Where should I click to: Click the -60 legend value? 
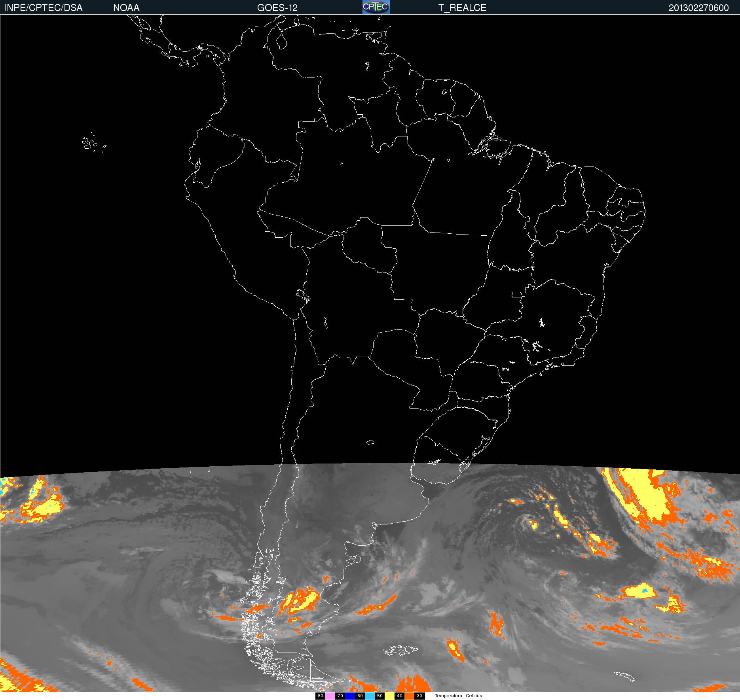click(359, 696)
